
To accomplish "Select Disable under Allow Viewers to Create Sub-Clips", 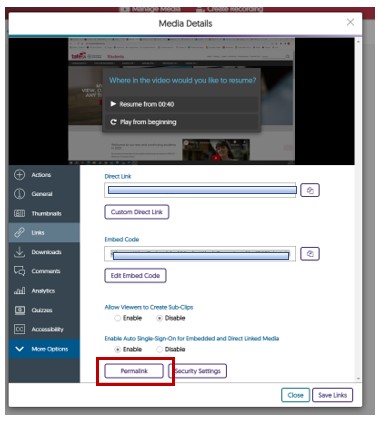I will point(159,318).
